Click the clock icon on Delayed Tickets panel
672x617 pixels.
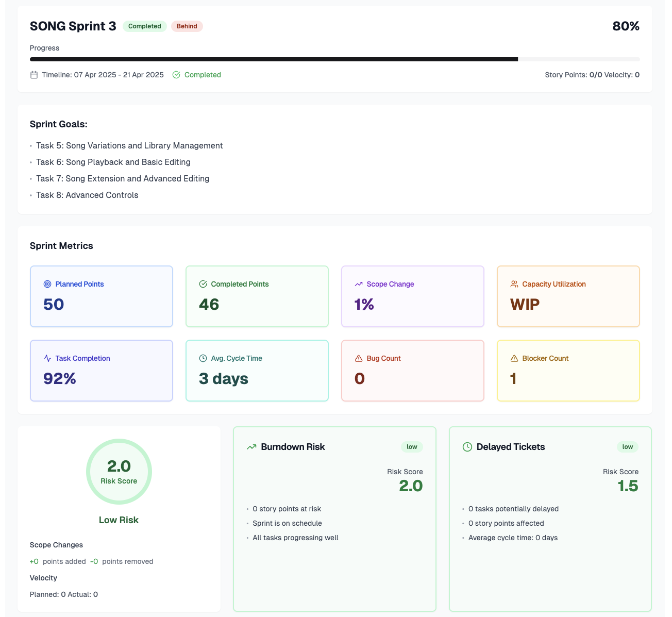(x=466, y=446)
